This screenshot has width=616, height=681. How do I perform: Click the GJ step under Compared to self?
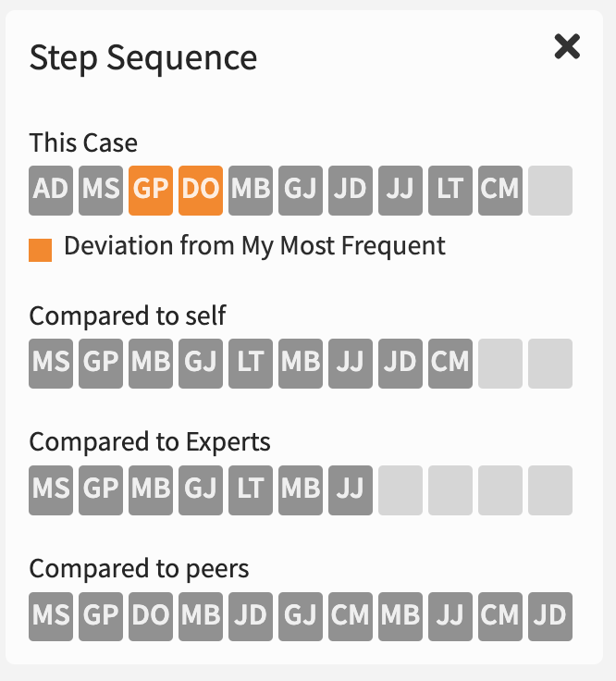click(201, 363)
